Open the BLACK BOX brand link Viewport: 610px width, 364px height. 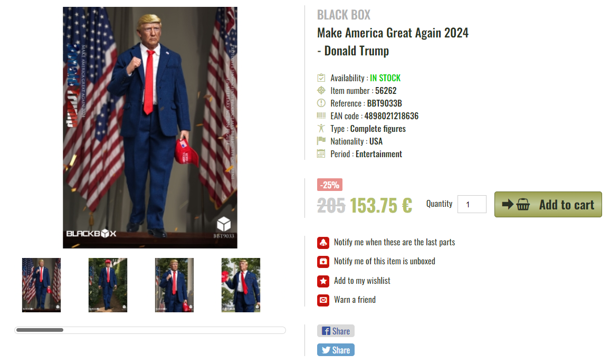pos(344,15)
